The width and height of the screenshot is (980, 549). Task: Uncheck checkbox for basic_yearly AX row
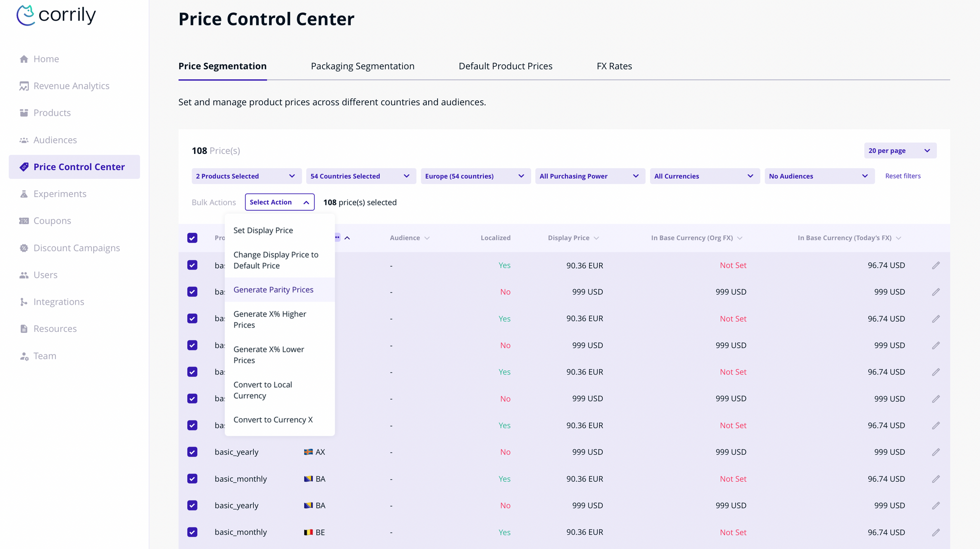192,452
